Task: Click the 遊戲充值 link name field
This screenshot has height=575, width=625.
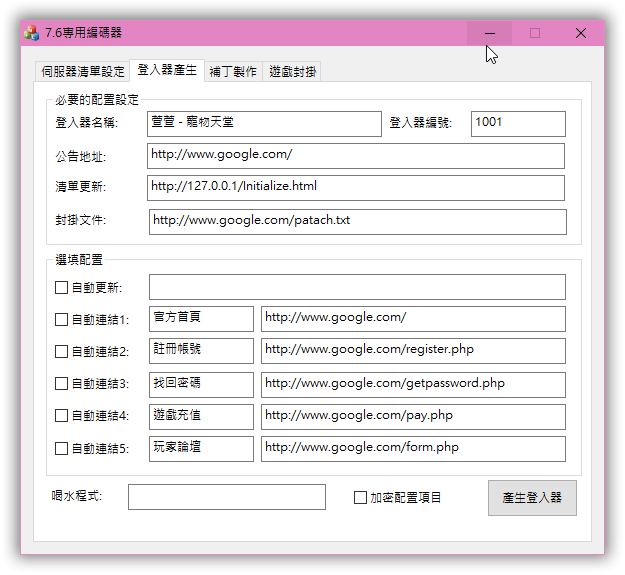Action: [x=201, y=417]
